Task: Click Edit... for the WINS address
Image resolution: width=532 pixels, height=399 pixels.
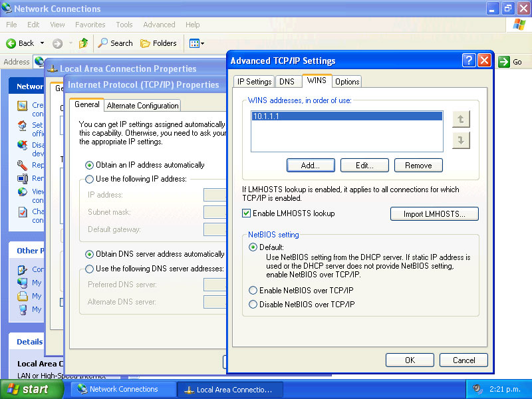Action: (364, 166)
